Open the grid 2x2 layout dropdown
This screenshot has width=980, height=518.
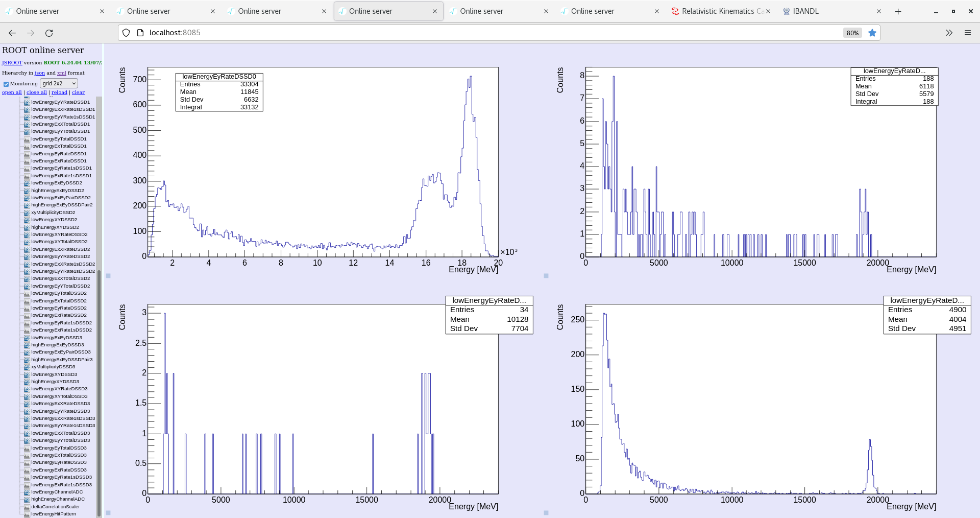click(59, 83)
